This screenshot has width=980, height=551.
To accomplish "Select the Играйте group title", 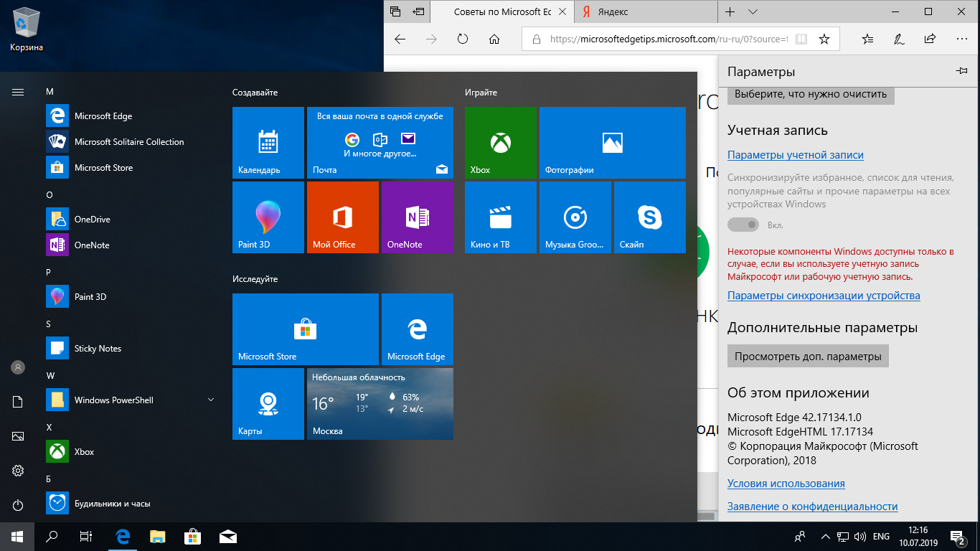I will (481, 93).
